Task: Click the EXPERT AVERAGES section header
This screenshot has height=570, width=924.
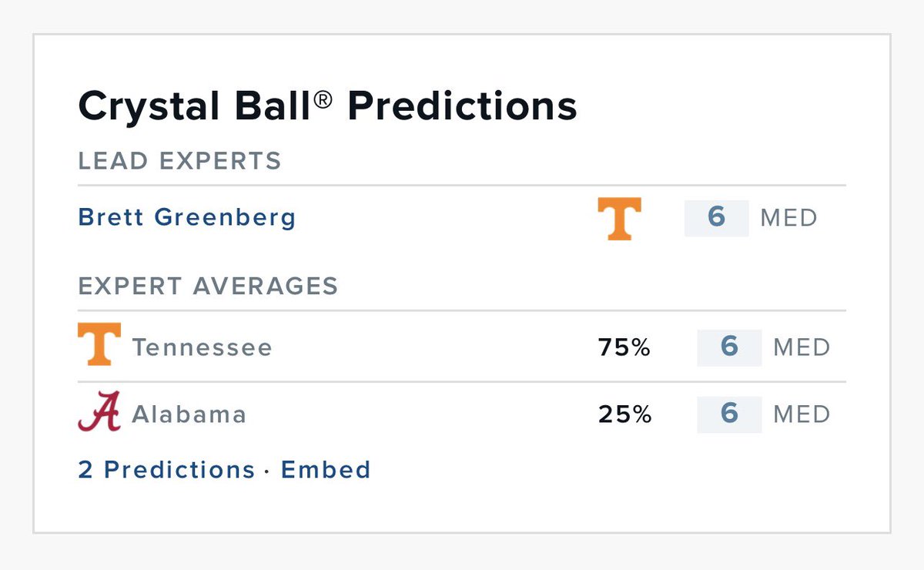Action: [x=208, y=286]
